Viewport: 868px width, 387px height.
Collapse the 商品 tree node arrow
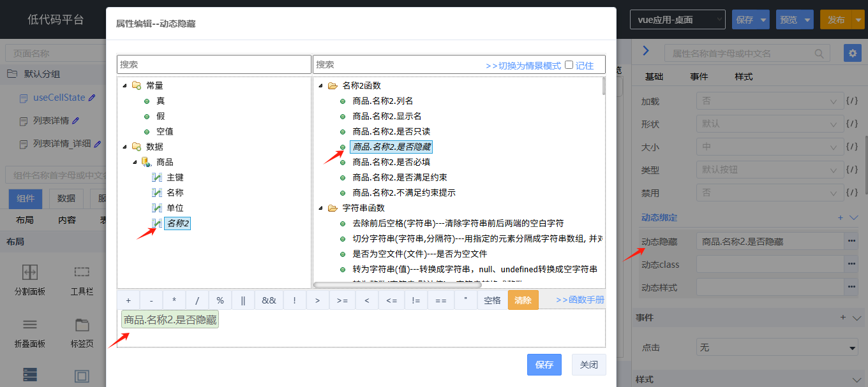click(x=135, y=162)
